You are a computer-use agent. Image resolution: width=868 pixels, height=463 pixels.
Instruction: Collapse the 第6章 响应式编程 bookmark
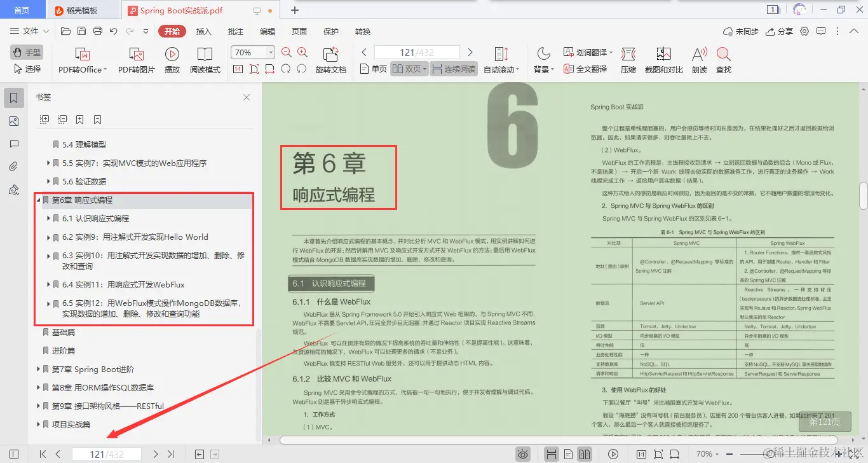(x=39, y=200)
